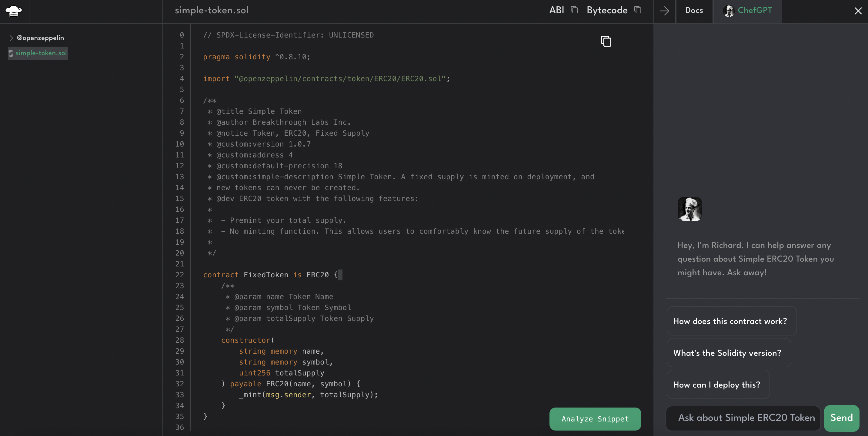Copy the Bytecode using its copy icon
This screenshot has height=436, width=868.
[x=638, y=10]
